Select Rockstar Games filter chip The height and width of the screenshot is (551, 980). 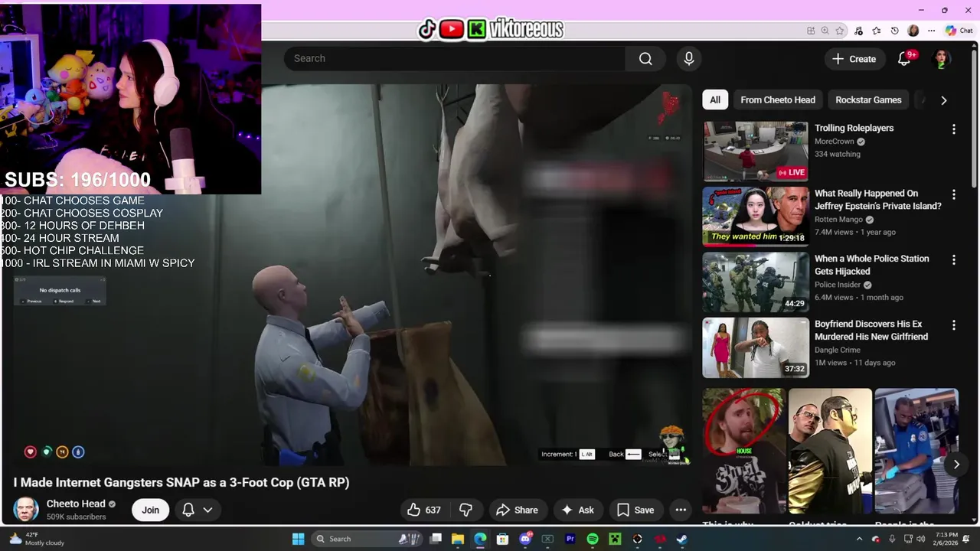point(868,99)
